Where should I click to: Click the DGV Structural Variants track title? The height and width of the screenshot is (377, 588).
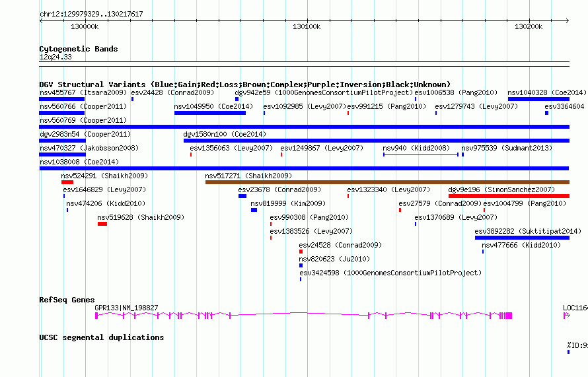pos(245,85)
